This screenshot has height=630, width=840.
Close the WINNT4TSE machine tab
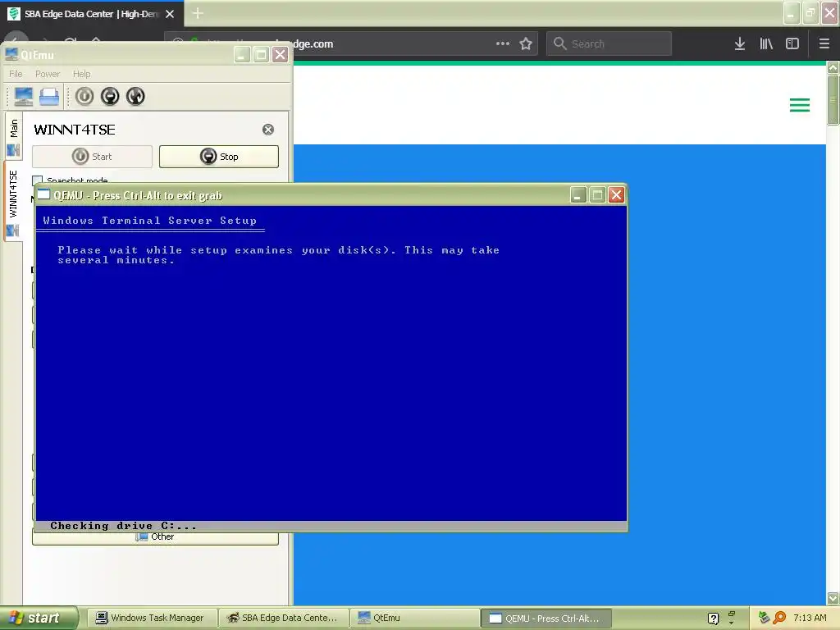coord(268,129)
